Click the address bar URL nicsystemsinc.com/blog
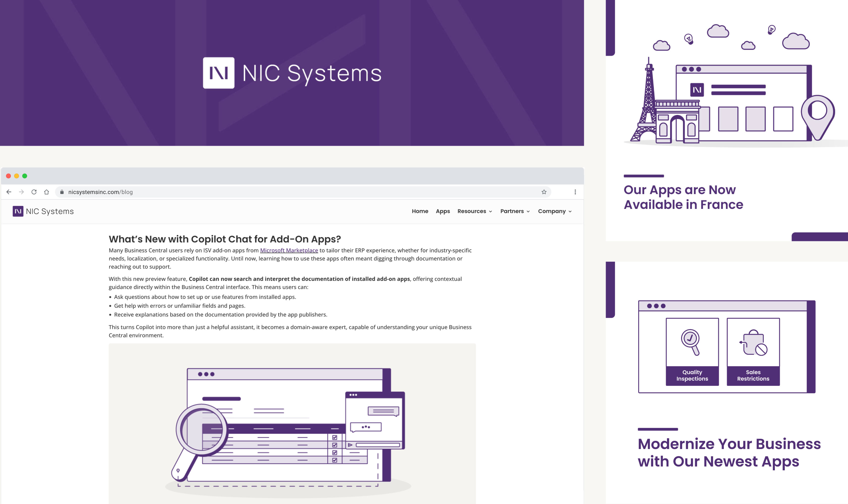Screen dimensions: 848x504 tap(101, 192)
